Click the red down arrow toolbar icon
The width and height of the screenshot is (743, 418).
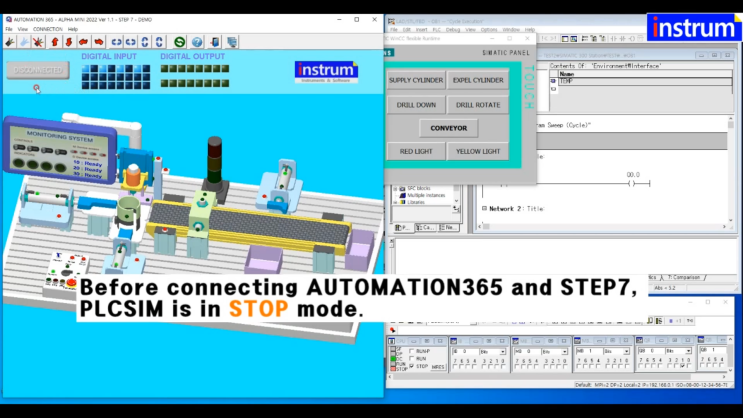(x=69, y=42)
